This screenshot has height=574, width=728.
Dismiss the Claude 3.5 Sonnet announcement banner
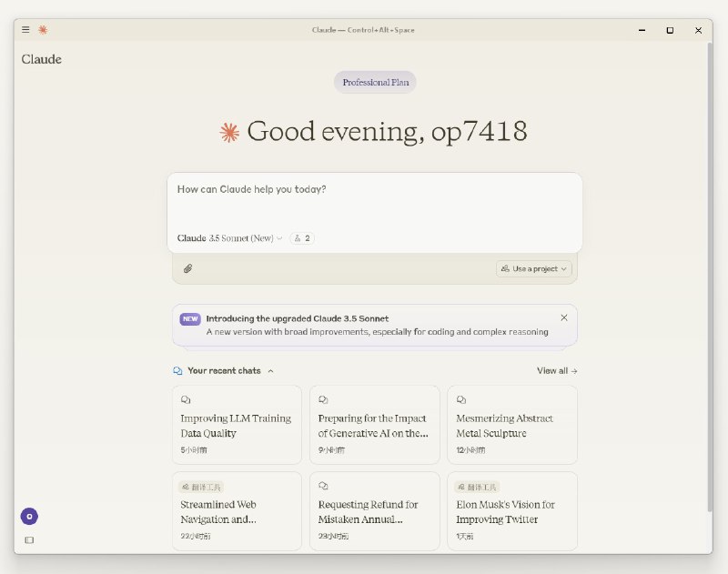(563, 317)
